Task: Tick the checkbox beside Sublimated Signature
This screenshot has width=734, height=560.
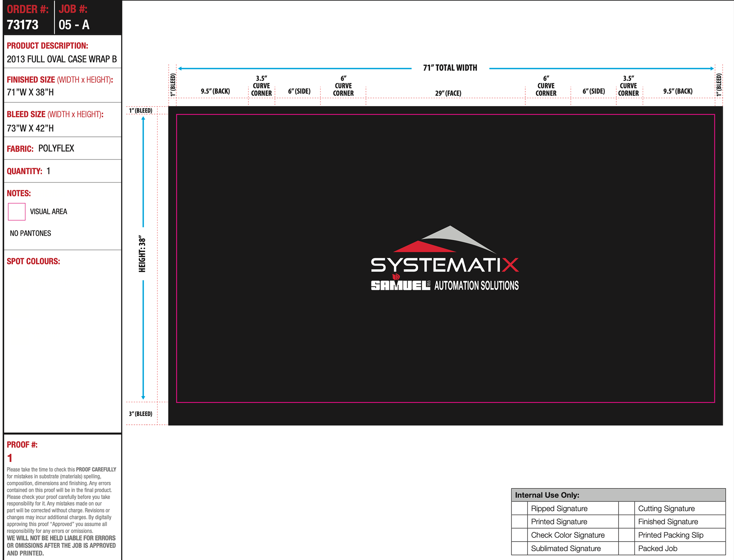Action: tap(520, 549)
